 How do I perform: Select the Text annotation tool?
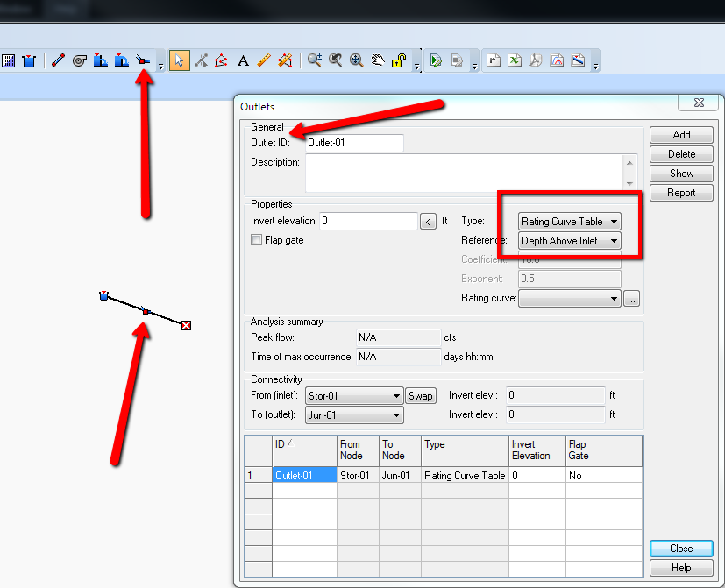click(x=243, y=60)
